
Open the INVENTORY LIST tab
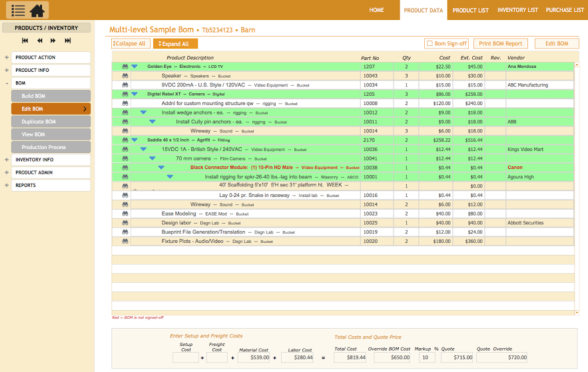point(517,10)
